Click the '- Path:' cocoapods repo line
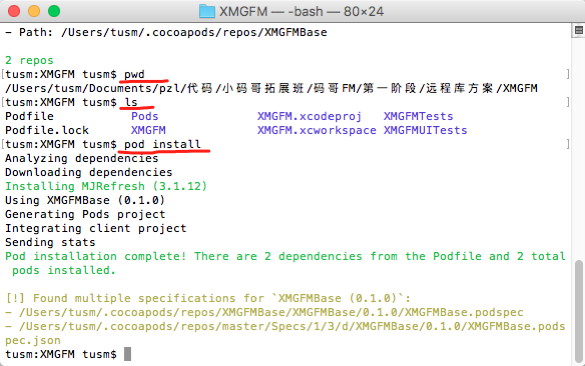Screen dimensions: 585x366 pyautogui.click(x=166, y=32)
